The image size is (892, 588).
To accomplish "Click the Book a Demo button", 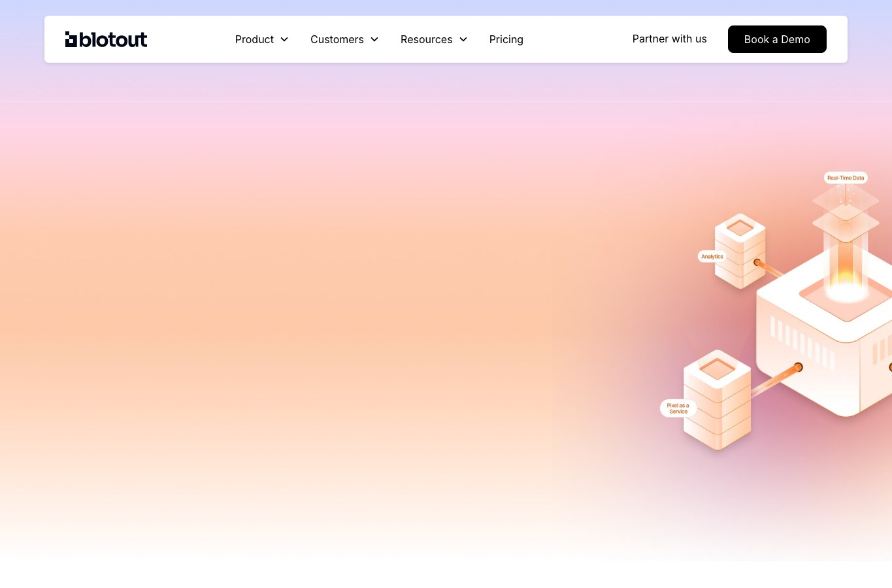I will [777, 39].
